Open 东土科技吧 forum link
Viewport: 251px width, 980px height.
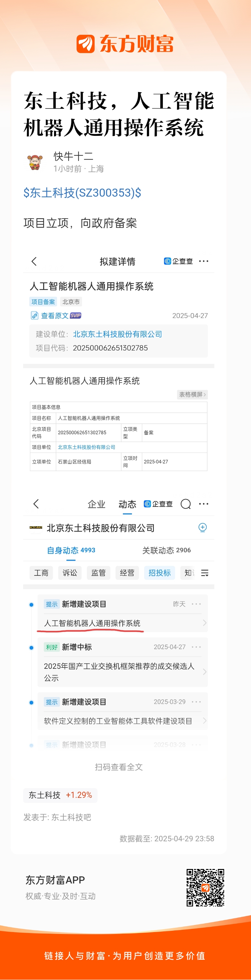coord(71,817)
